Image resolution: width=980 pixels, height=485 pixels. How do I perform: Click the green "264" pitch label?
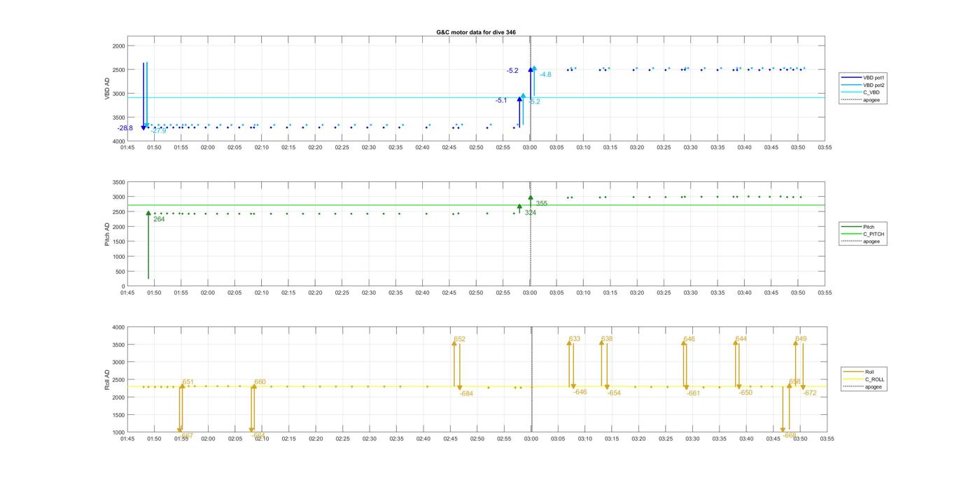(159, 219)
